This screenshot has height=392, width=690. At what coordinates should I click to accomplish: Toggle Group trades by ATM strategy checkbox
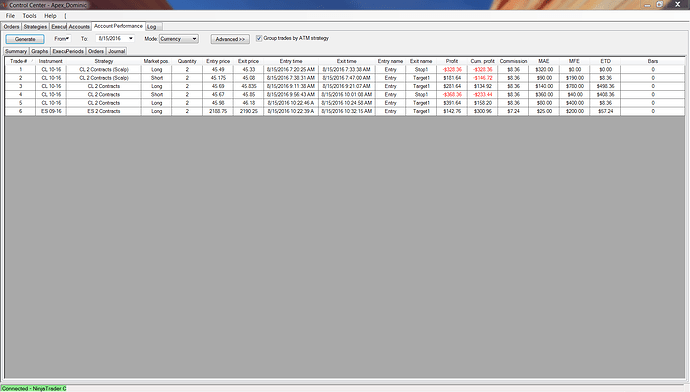point(259,38)
